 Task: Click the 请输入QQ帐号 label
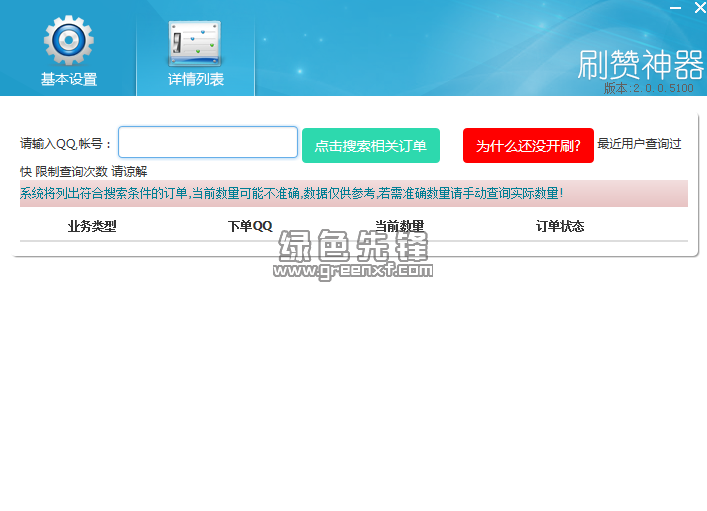click(x=65, y=144)
